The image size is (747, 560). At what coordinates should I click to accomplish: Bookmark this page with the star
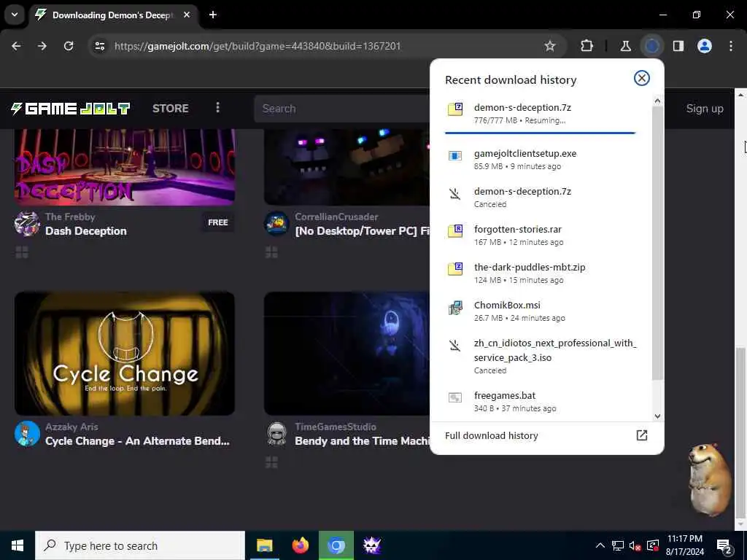pos(550,46)
